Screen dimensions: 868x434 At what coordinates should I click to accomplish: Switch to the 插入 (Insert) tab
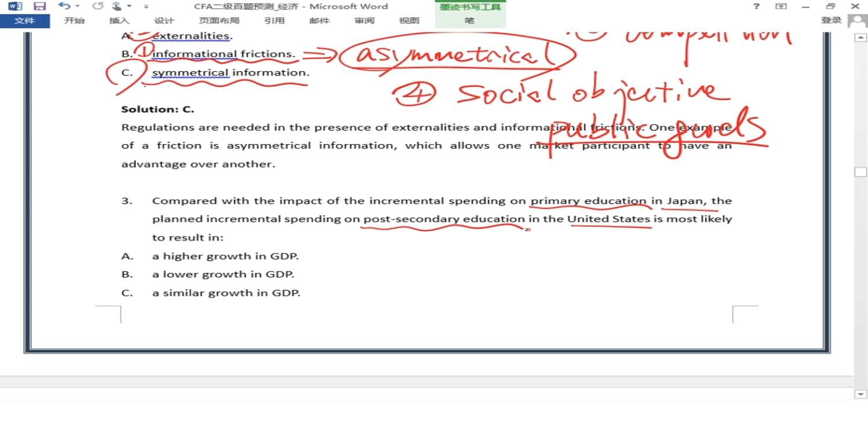click(119, 21)
